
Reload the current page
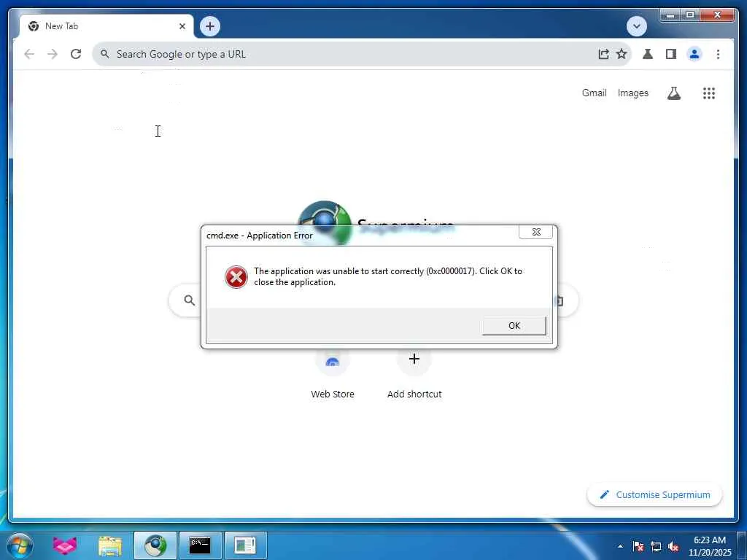[76, 54]
